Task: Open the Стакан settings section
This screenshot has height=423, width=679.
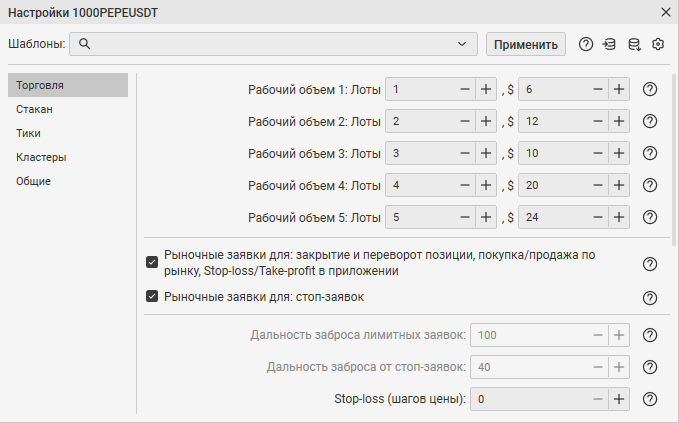Action: pos(34,109)
